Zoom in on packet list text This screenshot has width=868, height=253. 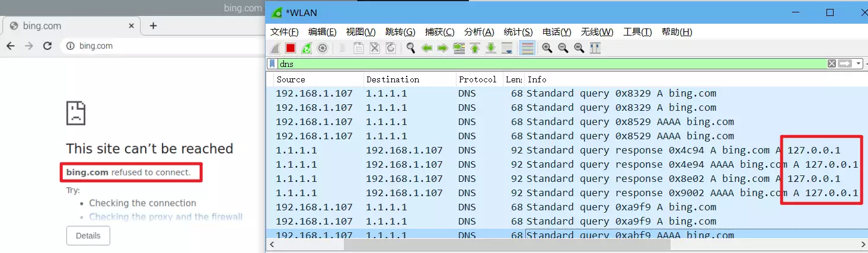coord(547,49)
